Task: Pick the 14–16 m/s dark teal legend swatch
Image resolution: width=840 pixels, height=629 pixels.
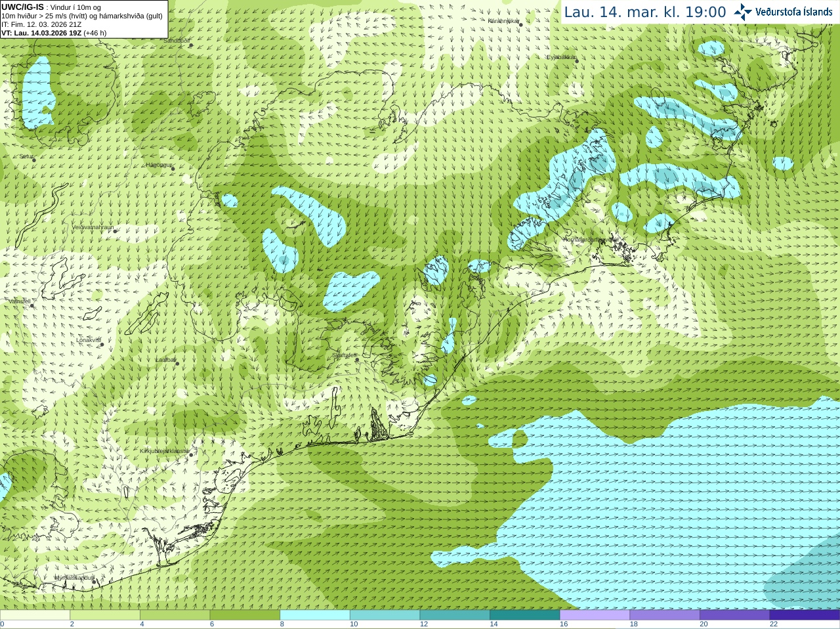Action: tap(525, 615)
